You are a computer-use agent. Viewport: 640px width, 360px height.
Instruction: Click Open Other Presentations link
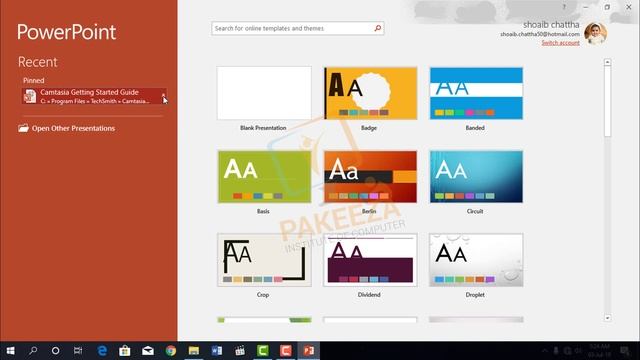click(x=73, y=128)
